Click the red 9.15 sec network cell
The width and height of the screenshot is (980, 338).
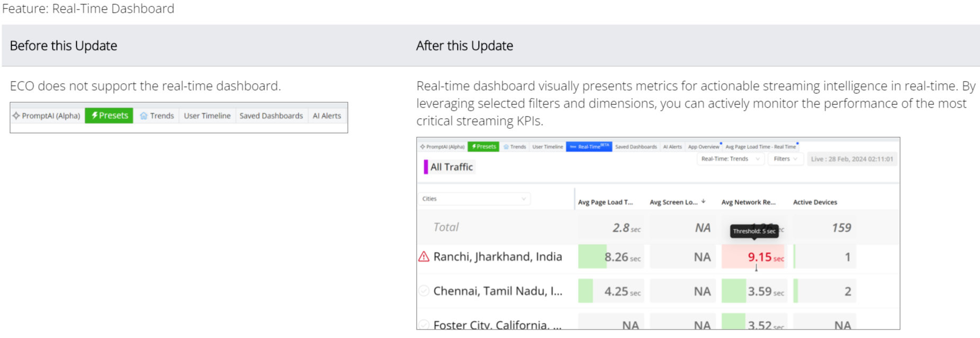(760, 257)
